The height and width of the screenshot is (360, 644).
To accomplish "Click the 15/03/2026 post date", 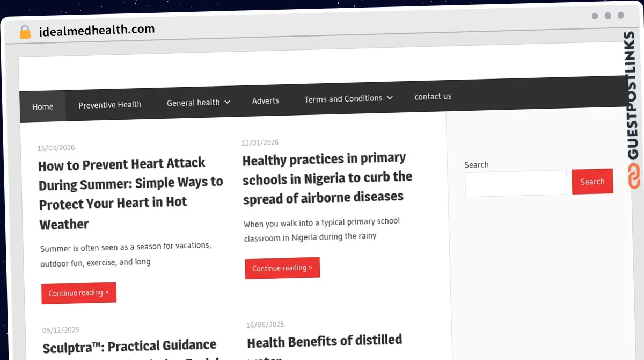I will pos(56,148).
